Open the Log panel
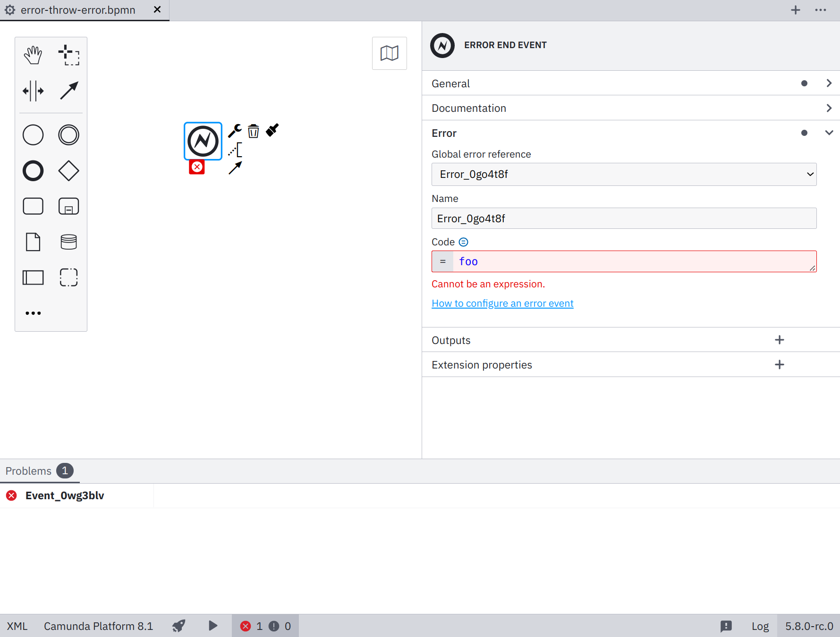Image resolution: width=840 pixels, height=637 pixels. pyautogui.click(x=759, y=626)
